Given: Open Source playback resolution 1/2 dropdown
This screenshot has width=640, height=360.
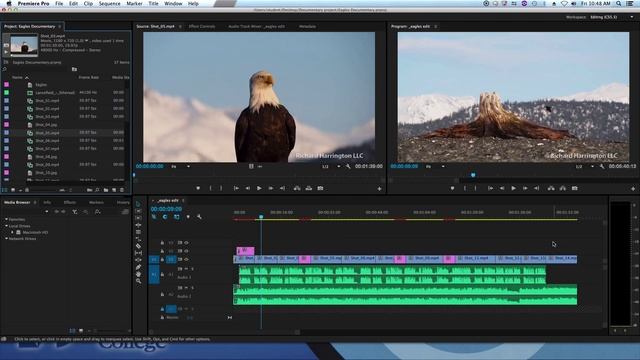Looking at the screenshot, I should [331, 167].
